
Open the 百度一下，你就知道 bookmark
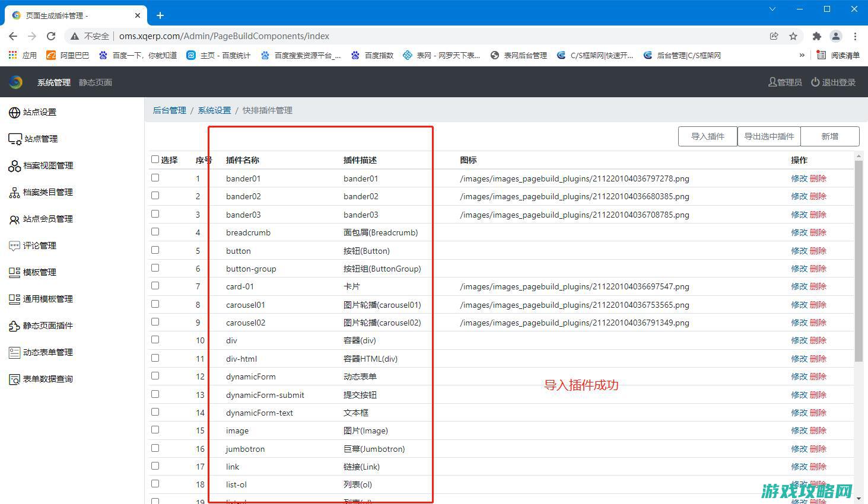pyautogui.click(x=138, y=55)
